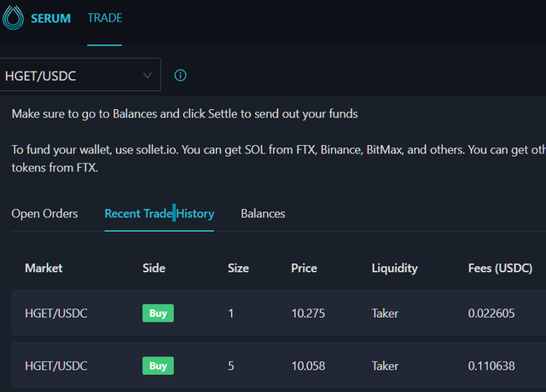Viewport: 546px width, 392px height.
Task: Click the Settle reminder message text
Action: coord(184,113)
